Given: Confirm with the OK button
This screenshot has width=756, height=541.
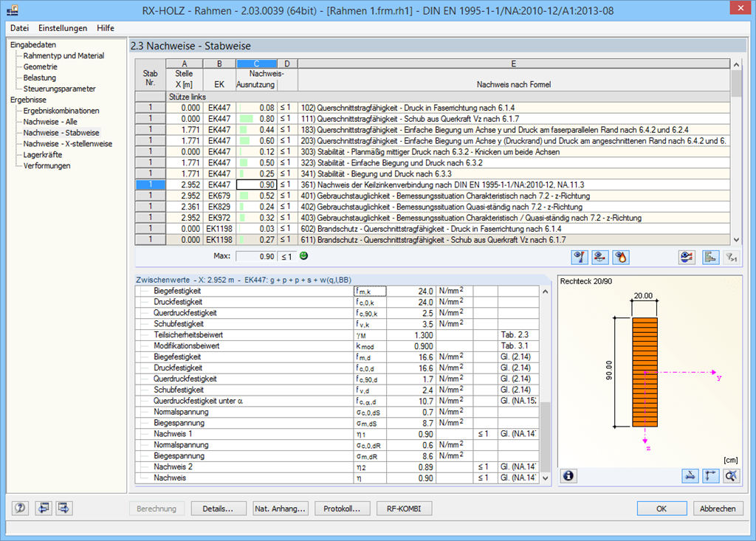Looking at the screenshot, I should (x=661, y=509).
